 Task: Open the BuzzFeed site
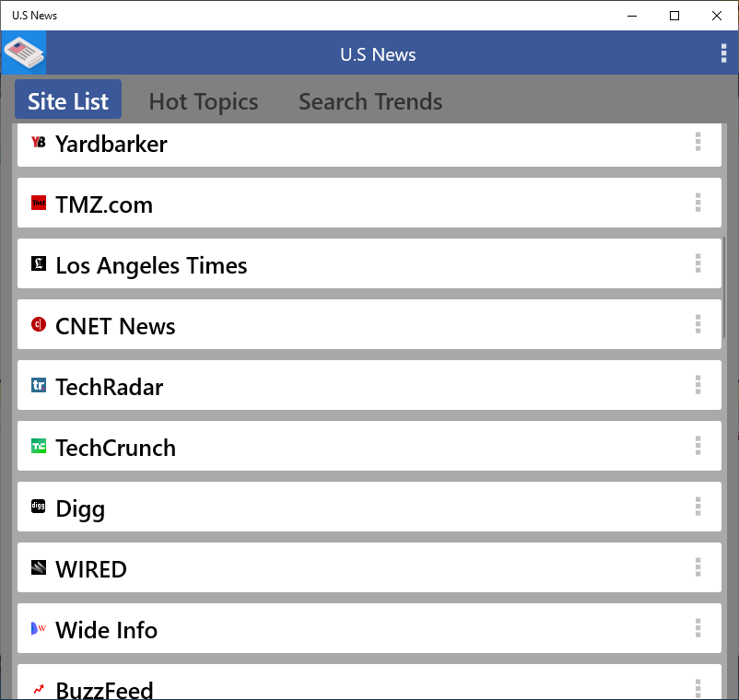pos(369,682)
